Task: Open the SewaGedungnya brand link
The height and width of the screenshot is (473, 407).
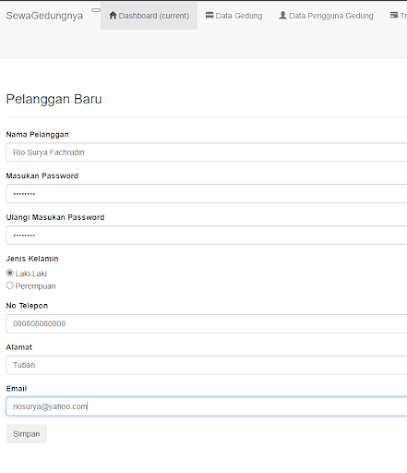Action: pos(44,16)
